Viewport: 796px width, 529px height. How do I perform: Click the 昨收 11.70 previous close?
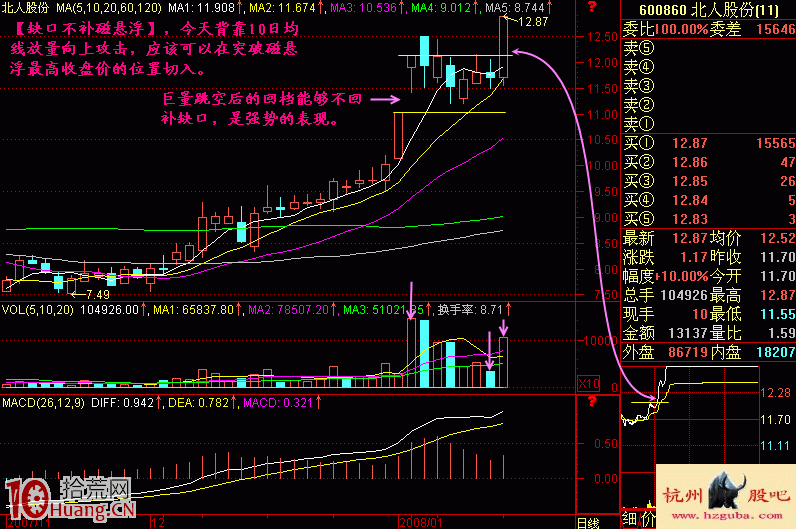point(752,257)
